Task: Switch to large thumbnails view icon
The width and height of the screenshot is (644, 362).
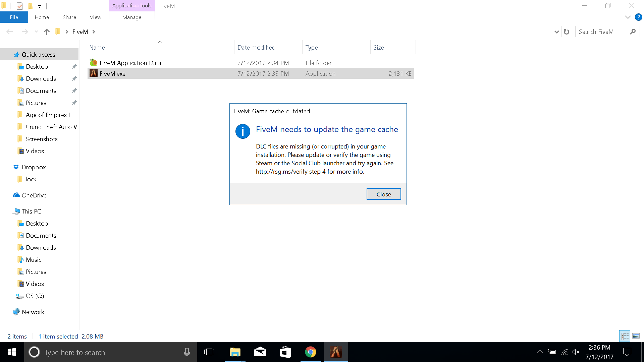Action: [636, 336]
